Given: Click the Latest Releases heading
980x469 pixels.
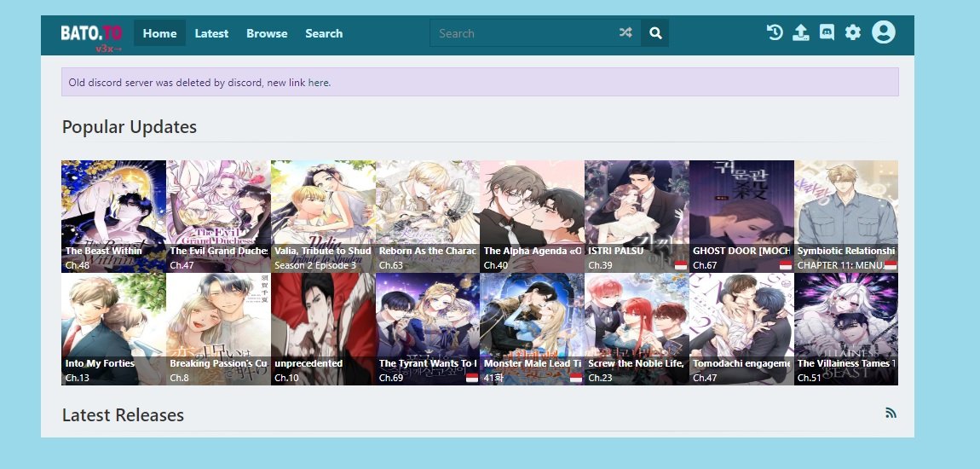Looking at the screenshot, I should coord(123,415).
